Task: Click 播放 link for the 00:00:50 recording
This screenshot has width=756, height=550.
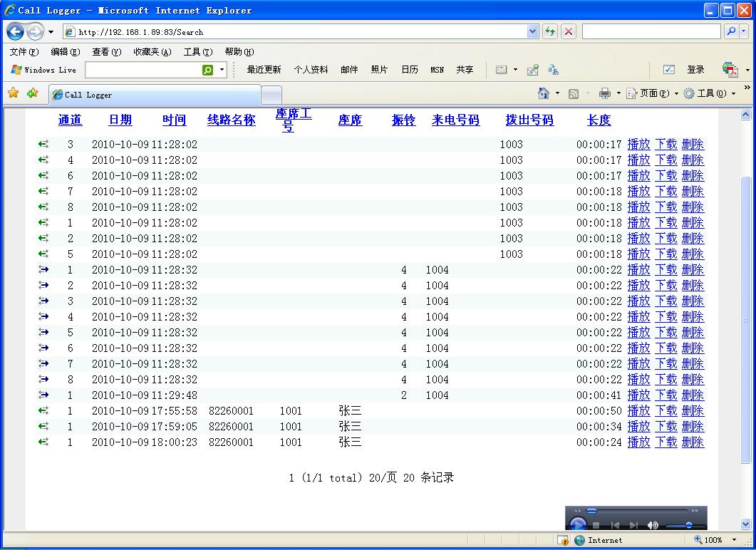Action: tap(638, 411)
